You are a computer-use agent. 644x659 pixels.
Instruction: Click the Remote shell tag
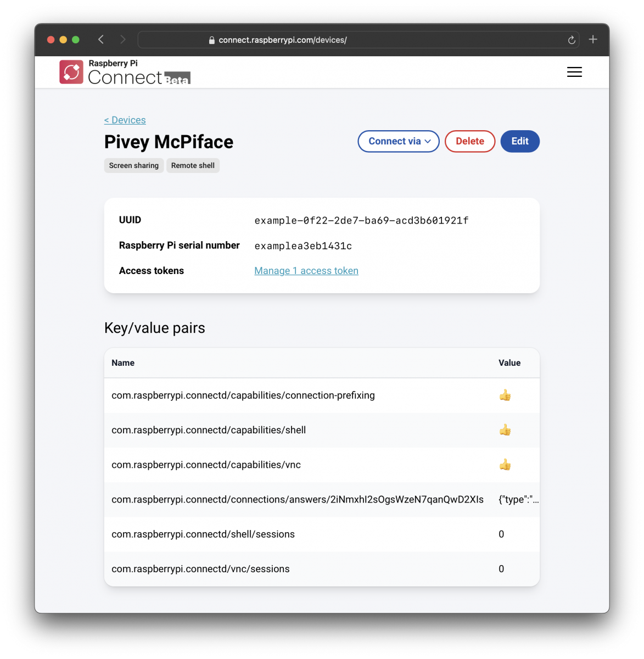[193, 165]
